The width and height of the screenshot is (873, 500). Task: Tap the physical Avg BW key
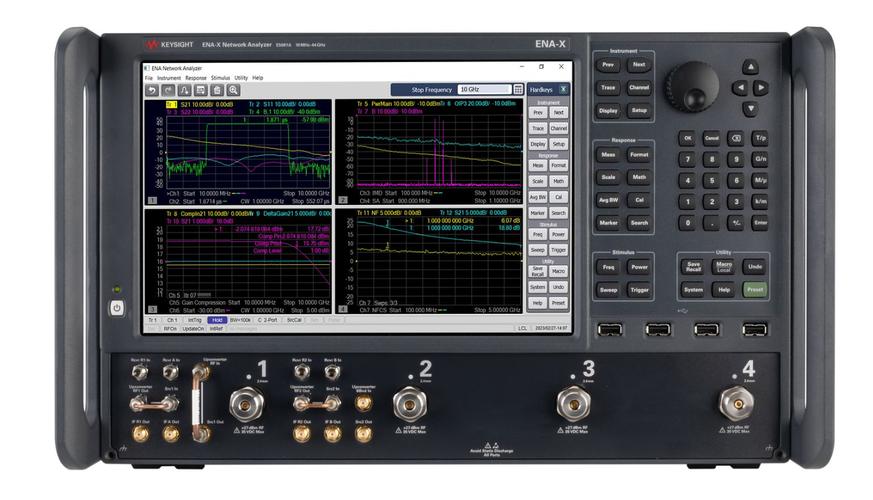click(x=609, y=200)
